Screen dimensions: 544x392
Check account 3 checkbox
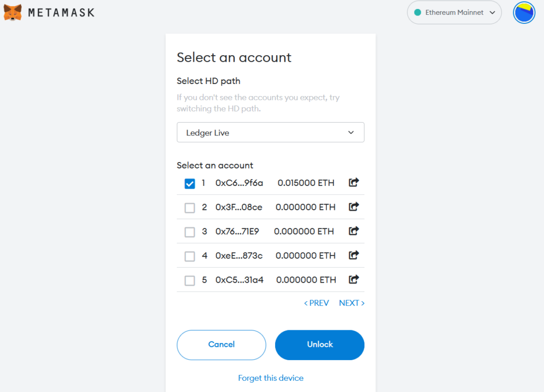click(x=190, y=232)
